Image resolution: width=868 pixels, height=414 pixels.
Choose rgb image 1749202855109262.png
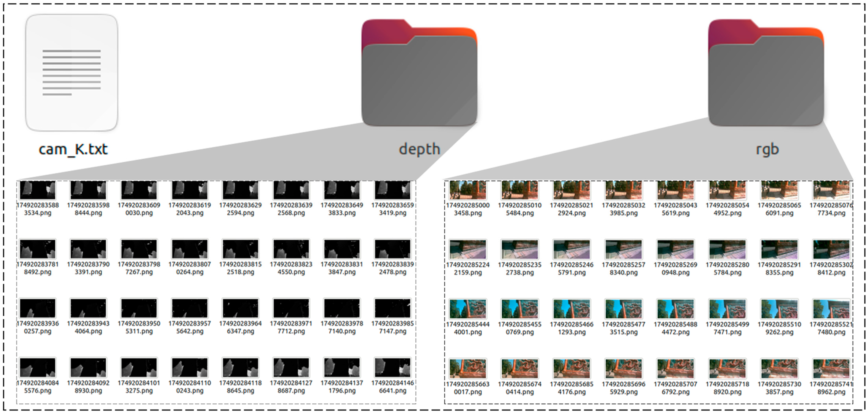pyautogui.click(x=779, y=309)
